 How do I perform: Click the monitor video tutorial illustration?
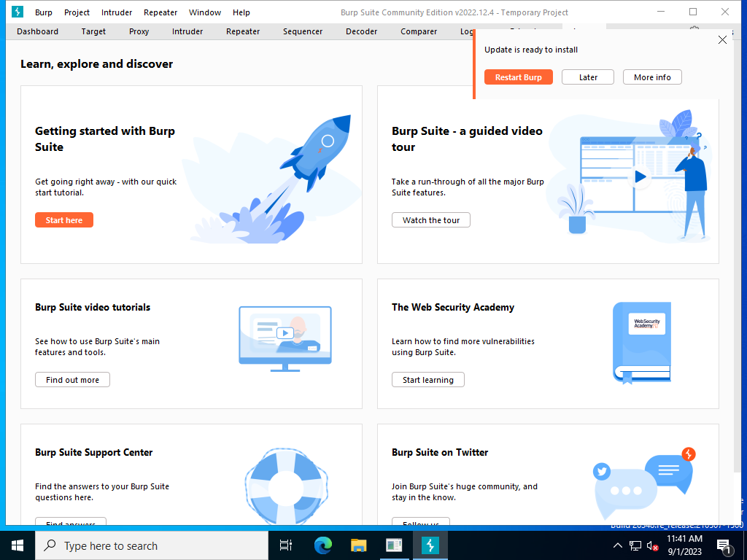[285, 338]
